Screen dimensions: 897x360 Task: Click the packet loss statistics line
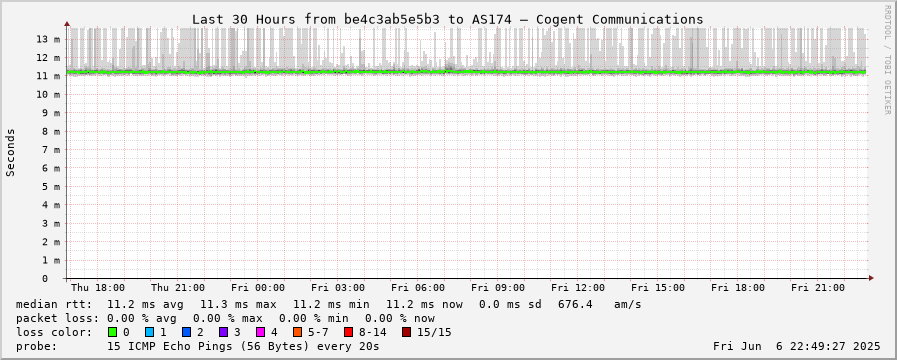(225, 318)
